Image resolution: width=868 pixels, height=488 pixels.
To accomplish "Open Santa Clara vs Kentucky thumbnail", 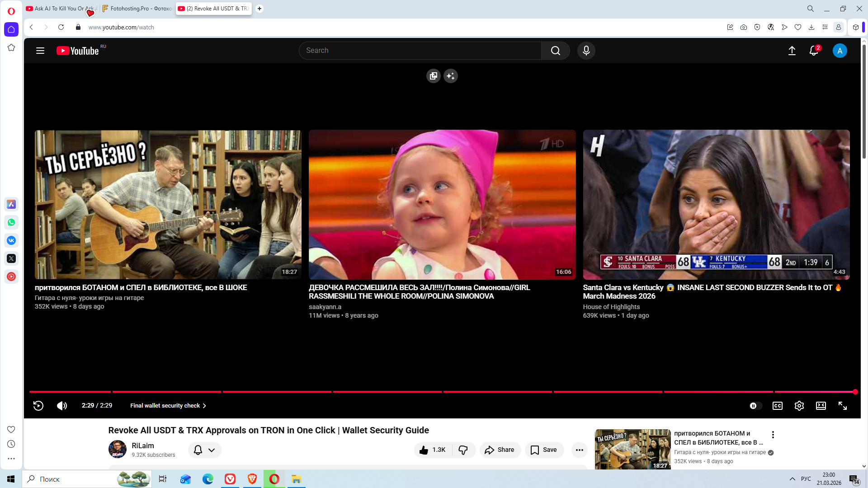I will (716, 205).
